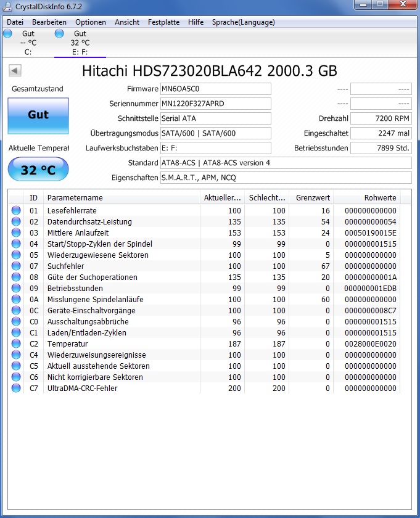
Task: Click the Betriebsstunden 7899 Std. field
Action: click(381, 148)
